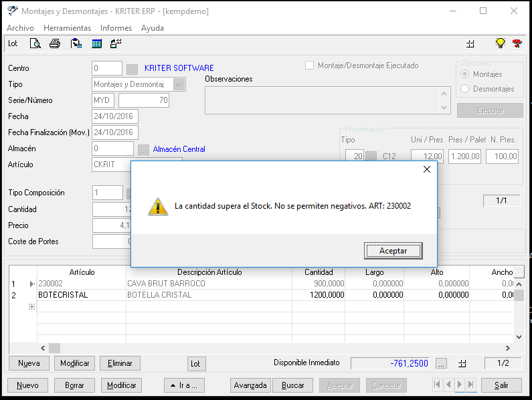Image resolution: width=532 pixels, height=400 pixels.
Task: Click the Modificar line button under grid
Action: [75, 363]
